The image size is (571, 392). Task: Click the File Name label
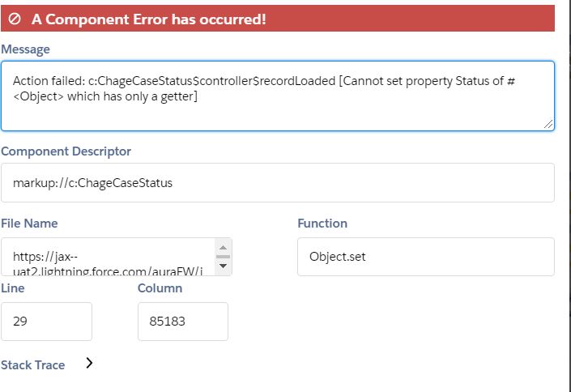click(29, 224)
